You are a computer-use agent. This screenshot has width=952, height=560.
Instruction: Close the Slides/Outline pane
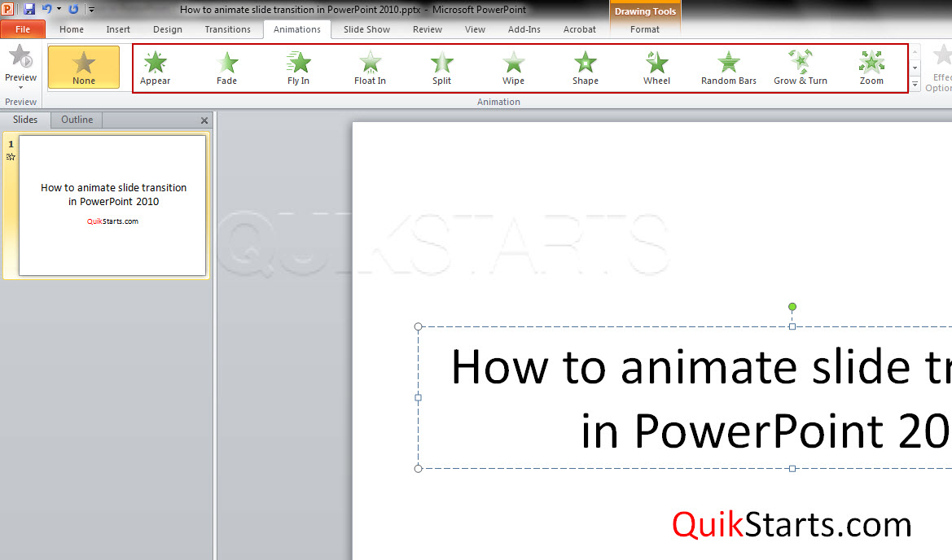tap(204, 120)
